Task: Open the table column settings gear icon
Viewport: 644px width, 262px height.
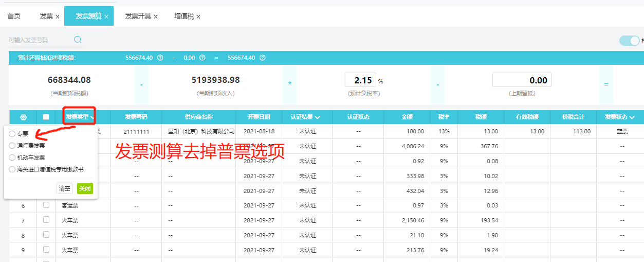Action: point(23,117)
